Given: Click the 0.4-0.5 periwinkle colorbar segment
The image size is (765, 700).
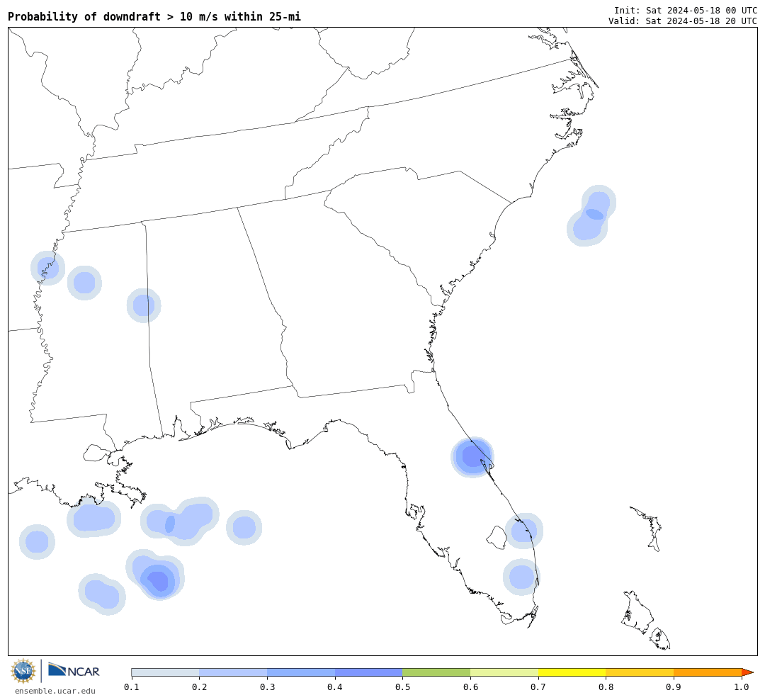Looking at the screenshot, I should pyautogui.click(x=369, y=672).
